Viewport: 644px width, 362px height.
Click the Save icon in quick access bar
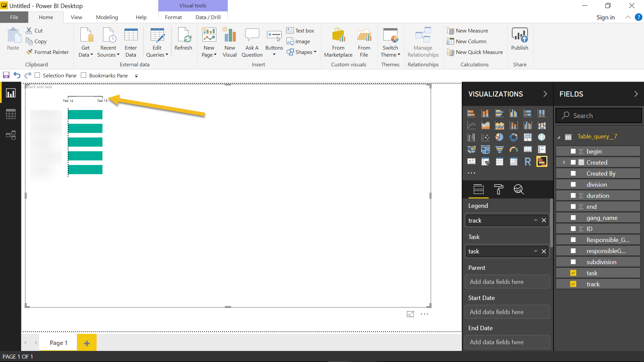coord(6,75)
